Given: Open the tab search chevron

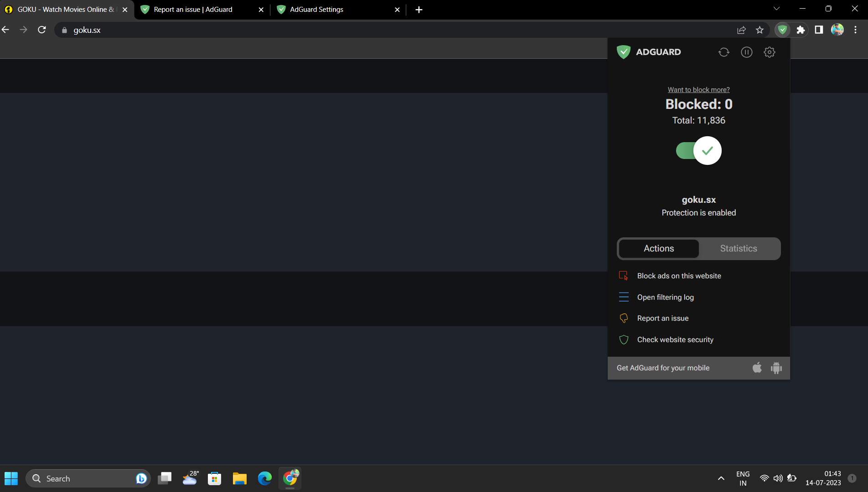Looking at the screenshot, I should pyautogui.click(x=776, y=8).
